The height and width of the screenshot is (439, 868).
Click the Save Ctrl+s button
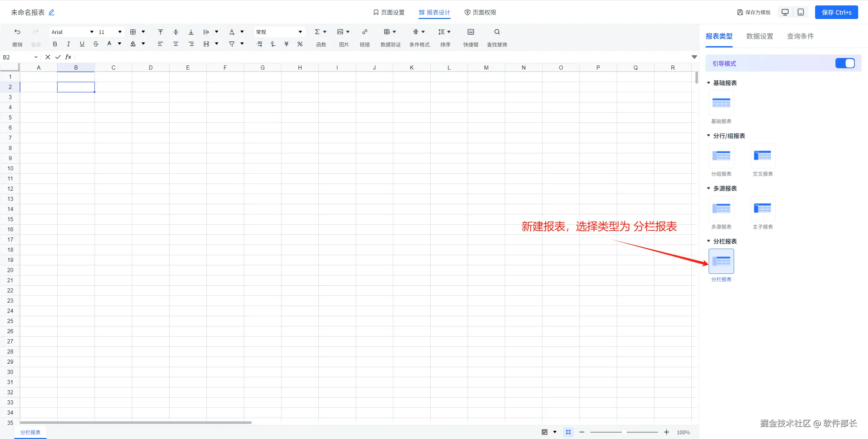tap(836, 12)
